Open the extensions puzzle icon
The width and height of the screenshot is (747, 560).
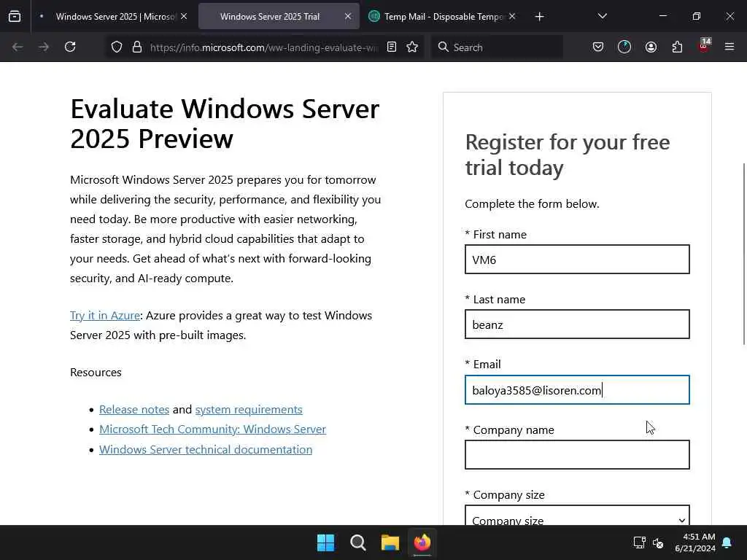(x=677, y=47)
